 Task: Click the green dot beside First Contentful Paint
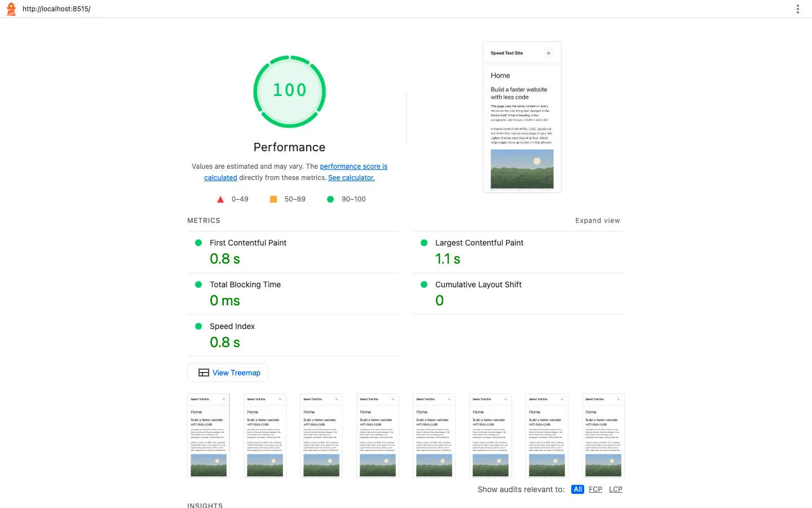point(198,243)
